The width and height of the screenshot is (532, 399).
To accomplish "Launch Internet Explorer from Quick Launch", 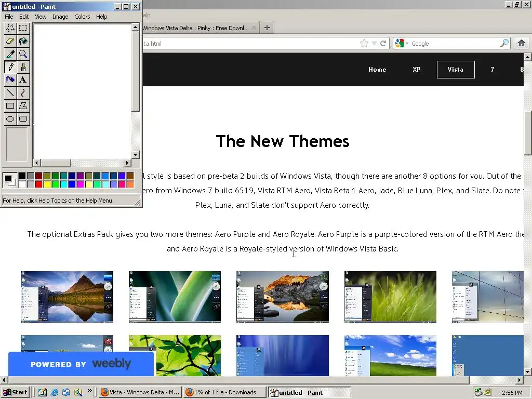I will (54, 392).
